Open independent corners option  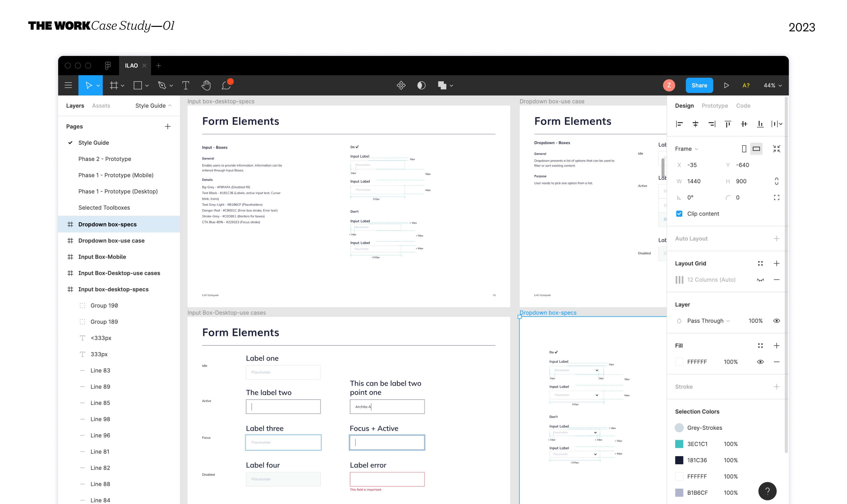point(776,197)
